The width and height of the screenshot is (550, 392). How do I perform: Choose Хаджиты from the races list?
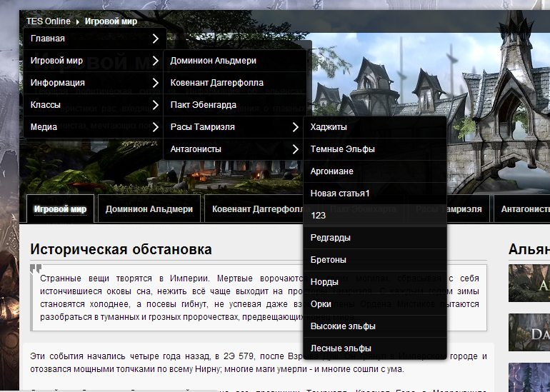coord(374,127)
